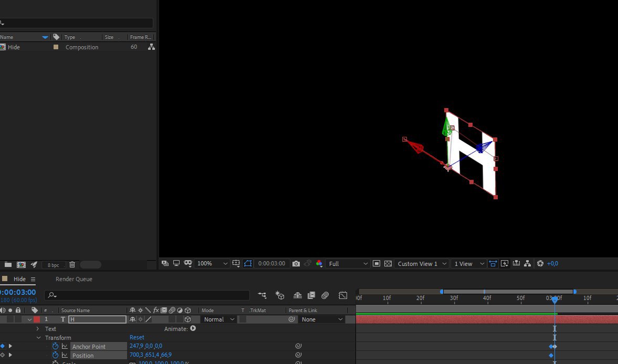Delete selected project item with trash icon
This screenshot has width=618, height=364.
tap(72, 264)
